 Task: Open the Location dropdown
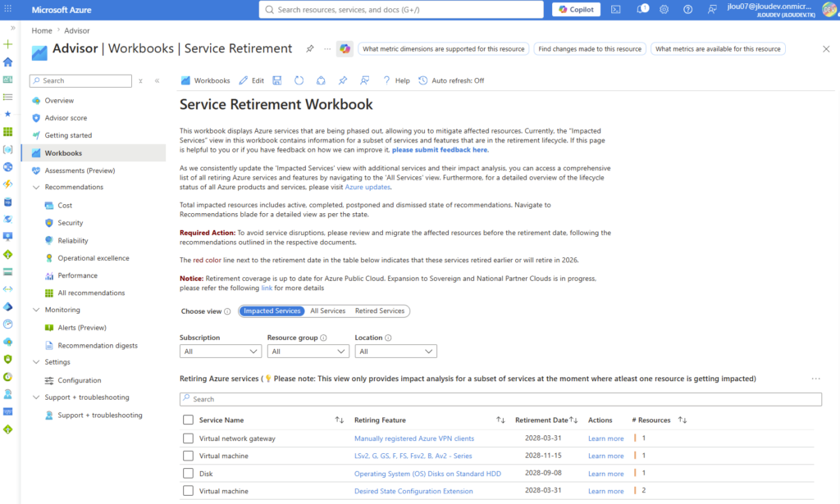pos(396,352)
